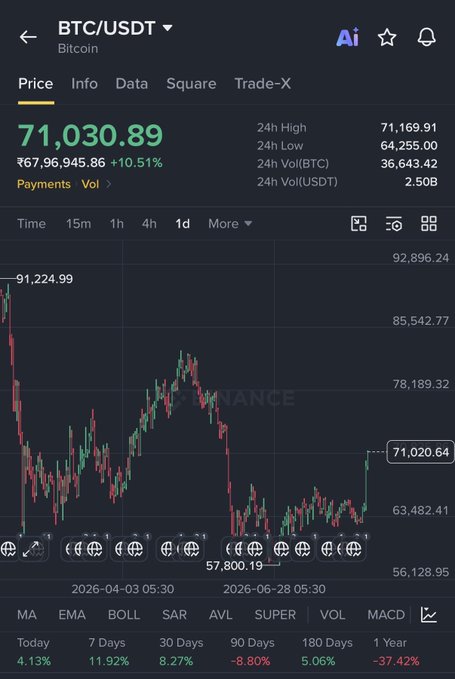The width and height of the screenshot is (455, 679).
Task: Tap the current price label 71,020.64
Action: [420, 452]
